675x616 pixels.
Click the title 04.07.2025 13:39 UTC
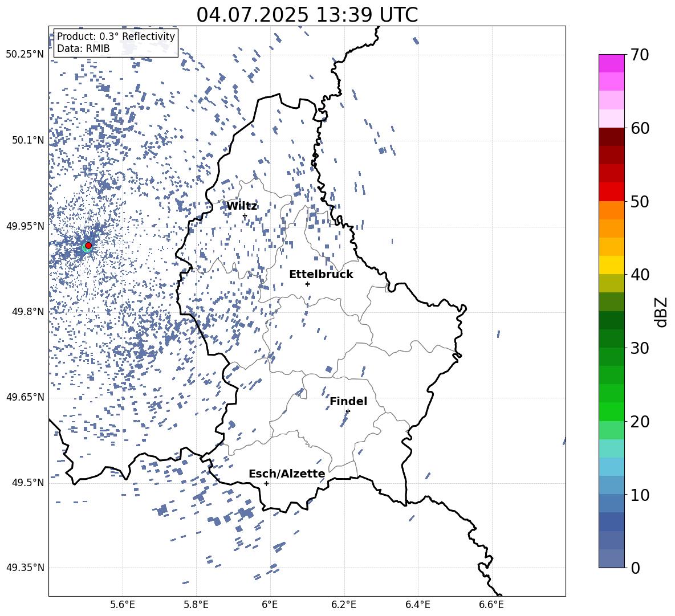click(307, 15)
